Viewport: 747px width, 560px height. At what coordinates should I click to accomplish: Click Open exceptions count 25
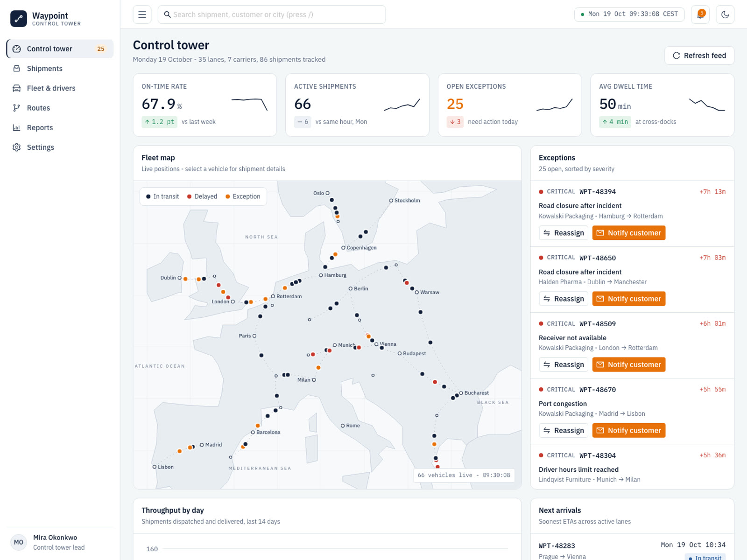(x=455, y=104)
